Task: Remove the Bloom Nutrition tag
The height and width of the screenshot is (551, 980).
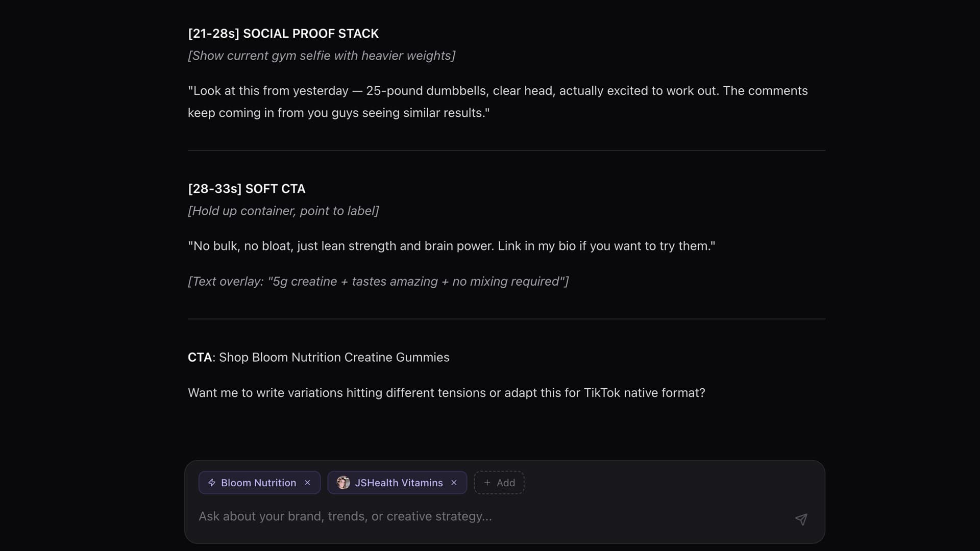Action: click(x=307, y=483)
